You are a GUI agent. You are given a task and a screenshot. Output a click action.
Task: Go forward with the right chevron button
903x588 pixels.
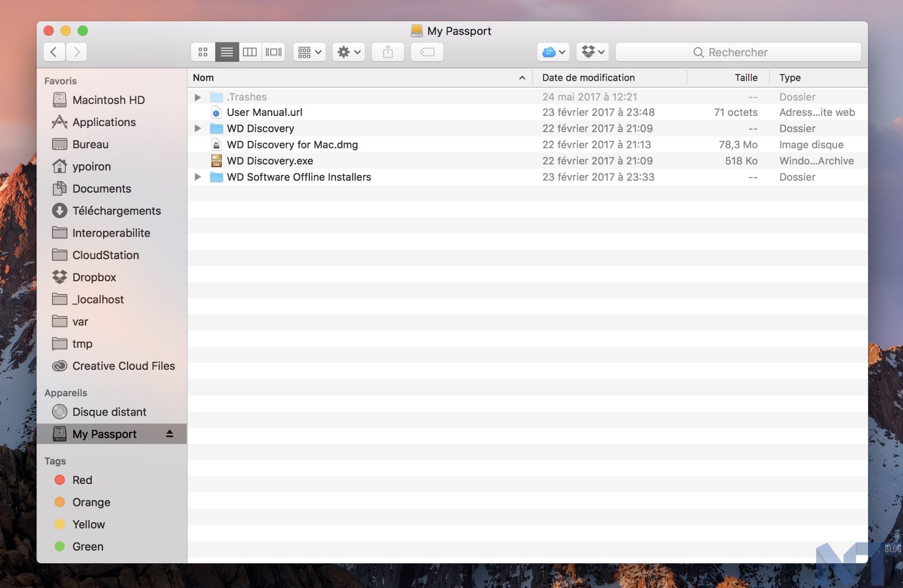click(77, 52)
